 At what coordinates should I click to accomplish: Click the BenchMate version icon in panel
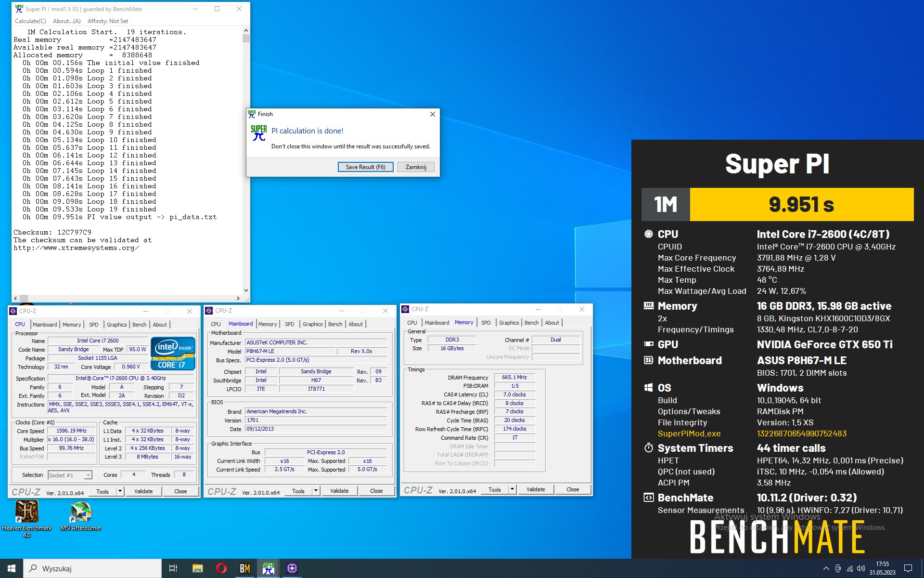pos(649,498)
